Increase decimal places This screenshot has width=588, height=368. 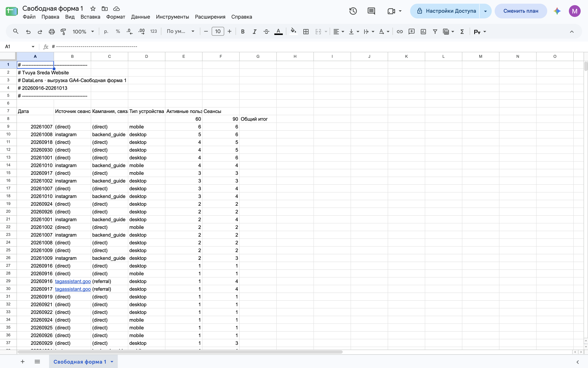[x=141, y=31]
